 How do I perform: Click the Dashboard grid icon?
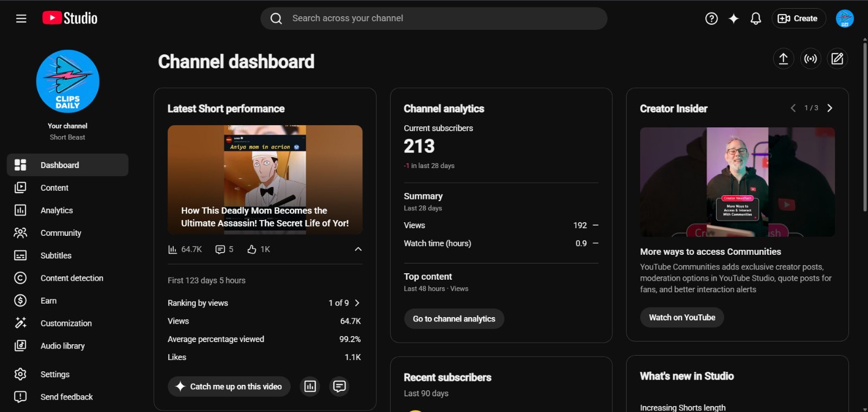pyautogui.click(x=20, y=165)
